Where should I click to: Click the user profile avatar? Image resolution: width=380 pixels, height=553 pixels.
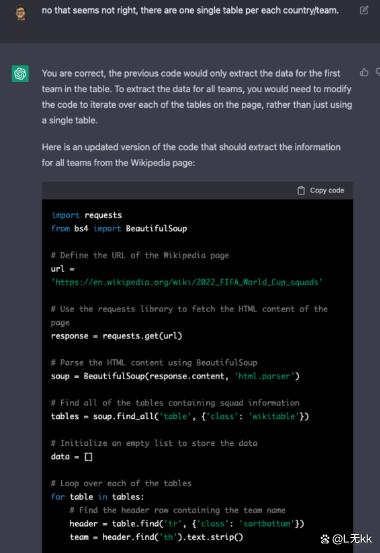pyautogui.click(x=21, y=13)
